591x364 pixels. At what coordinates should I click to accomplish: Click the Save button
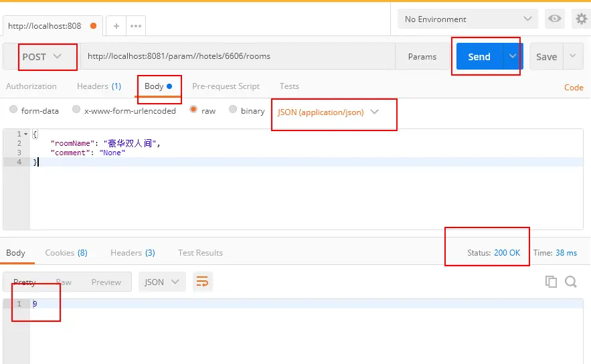pyautogui.click(x=547, y=56)
